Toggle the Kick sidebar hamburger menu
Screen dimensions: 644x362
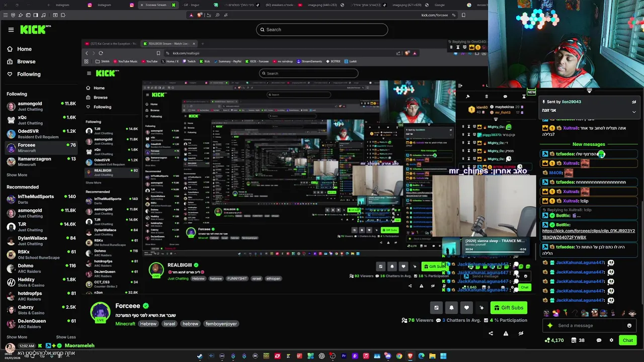[x=11, y=30]
